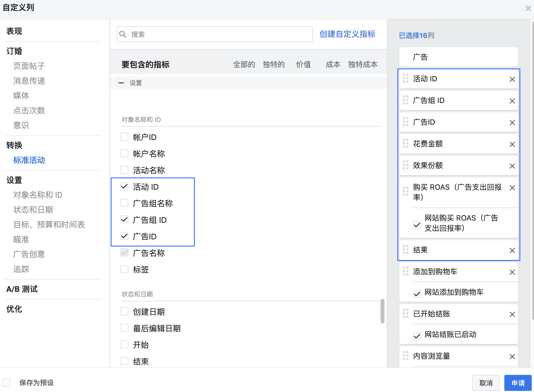Remove 内容浏览量 column

click(512, 357)
